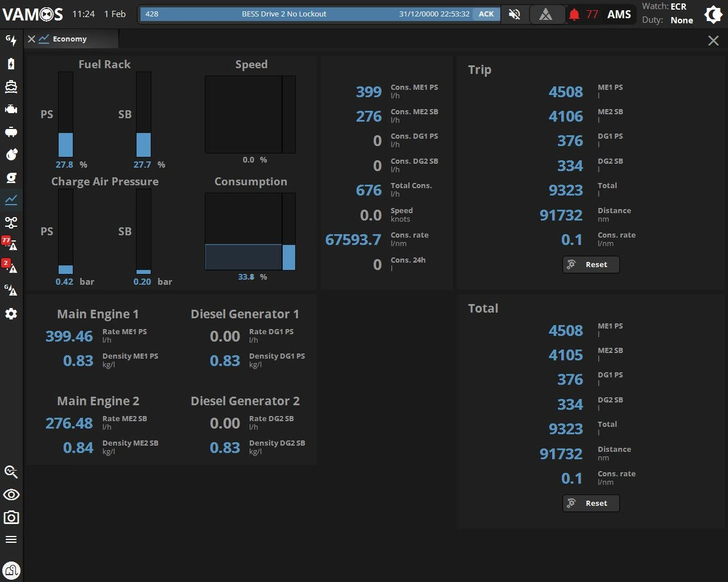Click the Density ME2 SB value 0.84
This screenshot has height=582, width=728.
pos(78,447)
